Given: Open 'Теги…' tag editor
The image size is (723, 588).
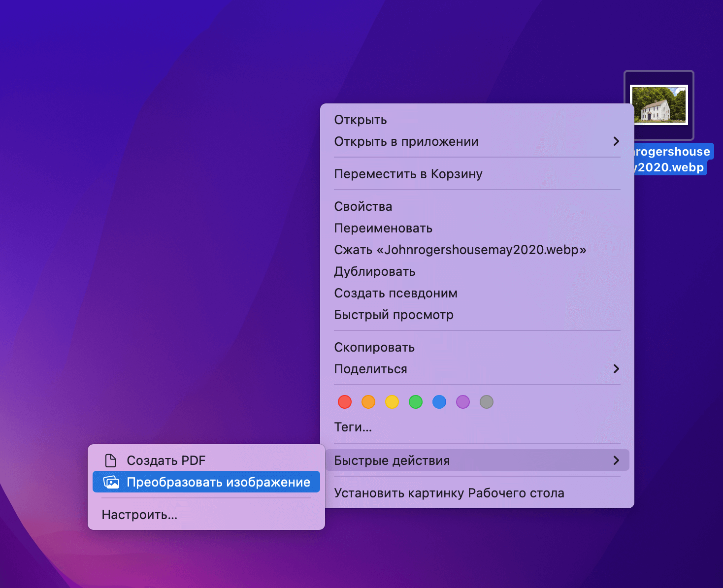Looking at the screenshot, I should pyautogui.click(x=353, y=427).
